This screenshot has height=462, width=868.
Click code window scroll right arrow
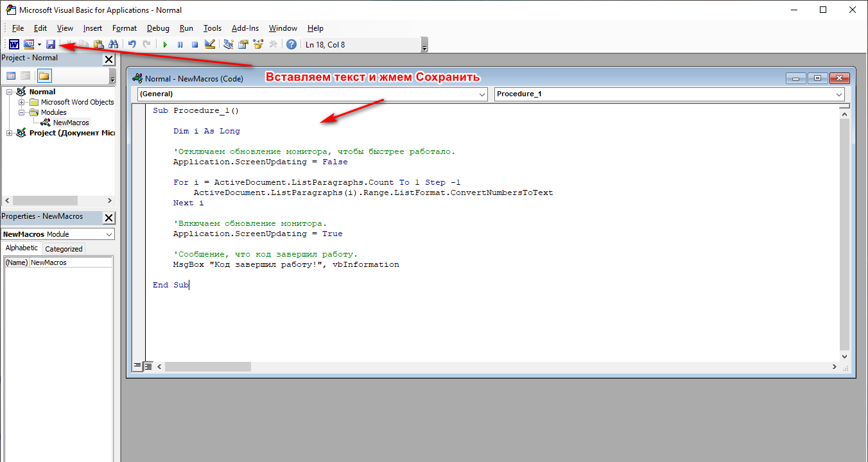pos(835,366)
